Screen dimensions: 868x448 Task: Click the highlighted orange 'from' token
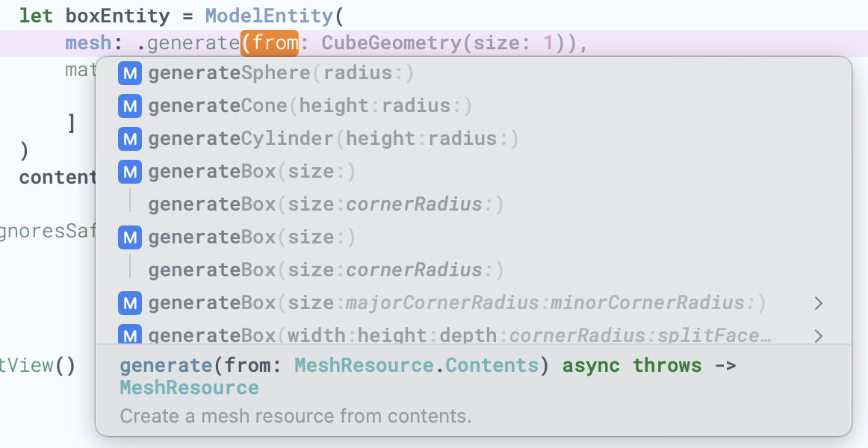point(270,43)
